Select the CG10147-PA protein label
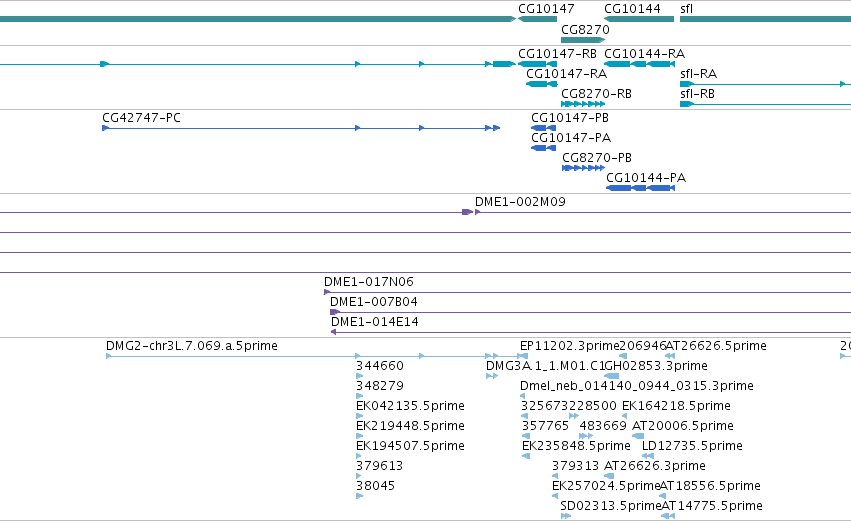This screenshot has height=521, width=851. click(x=571, y=138)
